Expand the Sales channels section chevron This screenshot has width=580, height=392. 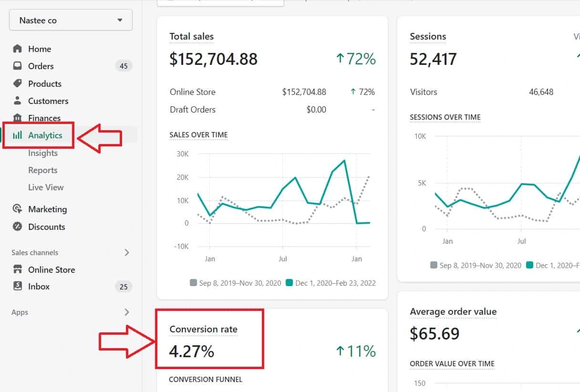(x=126, y=252)
